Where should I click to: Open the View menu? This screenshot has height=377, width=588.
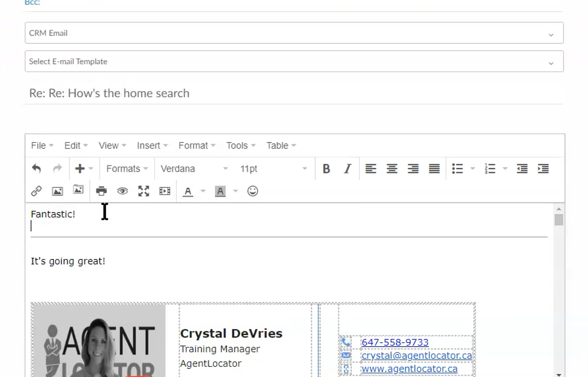point(112,145)
